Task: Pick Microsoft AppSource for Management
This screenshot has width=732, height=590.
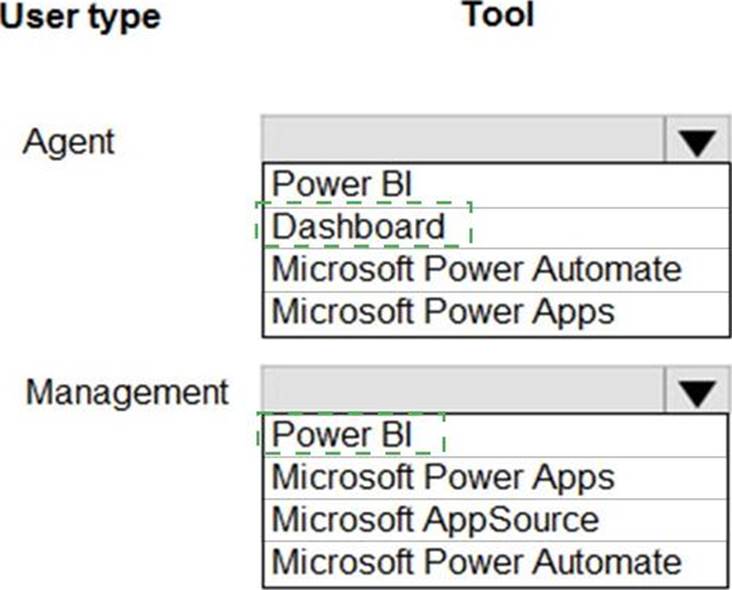Action: click(435, 520)
